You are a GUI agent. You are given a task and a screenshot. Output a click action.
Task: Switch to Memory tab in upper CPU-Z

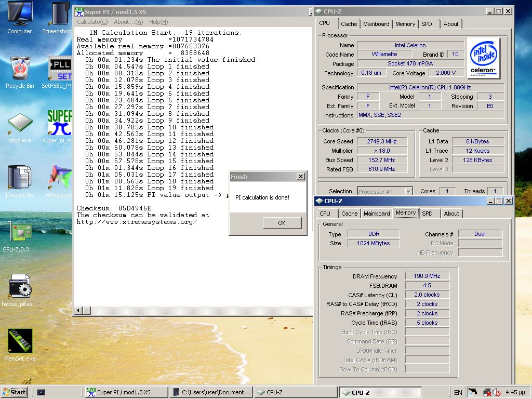pos(405,24)
